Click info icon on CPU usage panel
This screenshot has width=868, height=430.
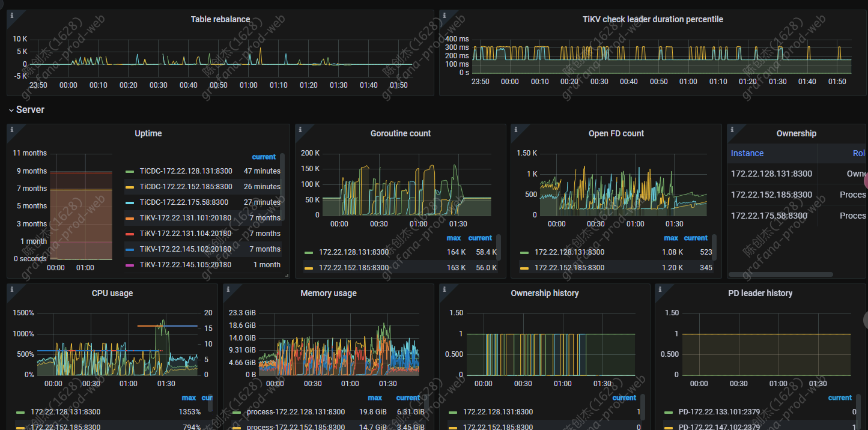pyautogui.click(x=11, y=288)
